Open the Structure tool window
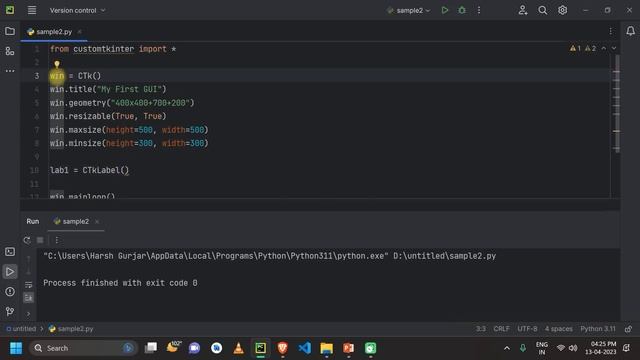Viewport: 640px width, 360px height. tap(10, 51)
